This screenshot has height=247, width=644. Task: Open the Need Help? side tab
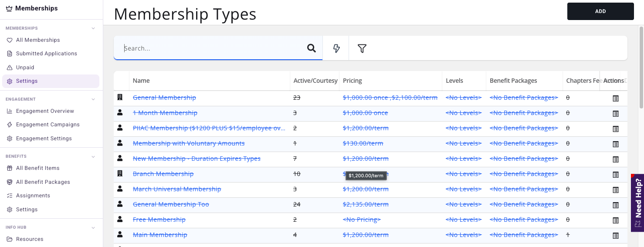[637, 203]
